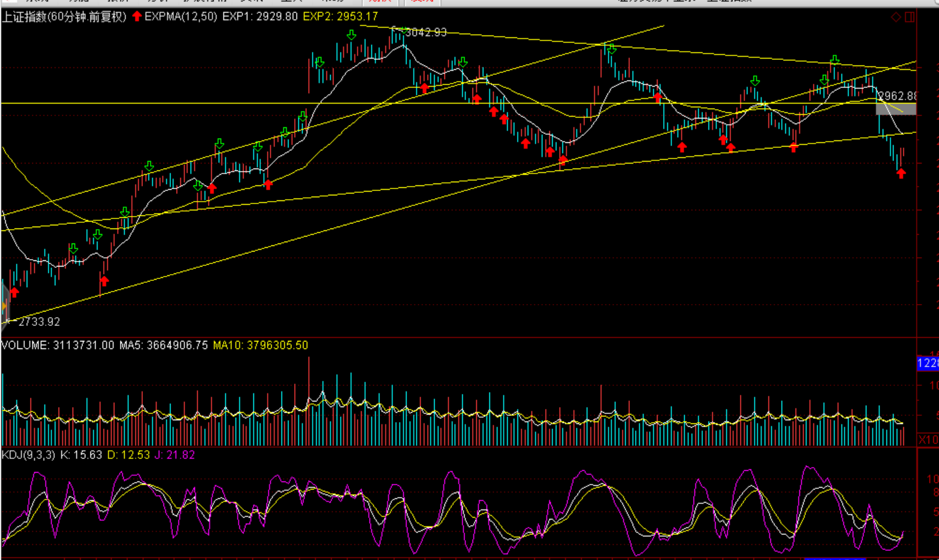Click the orange arrow at chart's left edge

coord(4,306)
